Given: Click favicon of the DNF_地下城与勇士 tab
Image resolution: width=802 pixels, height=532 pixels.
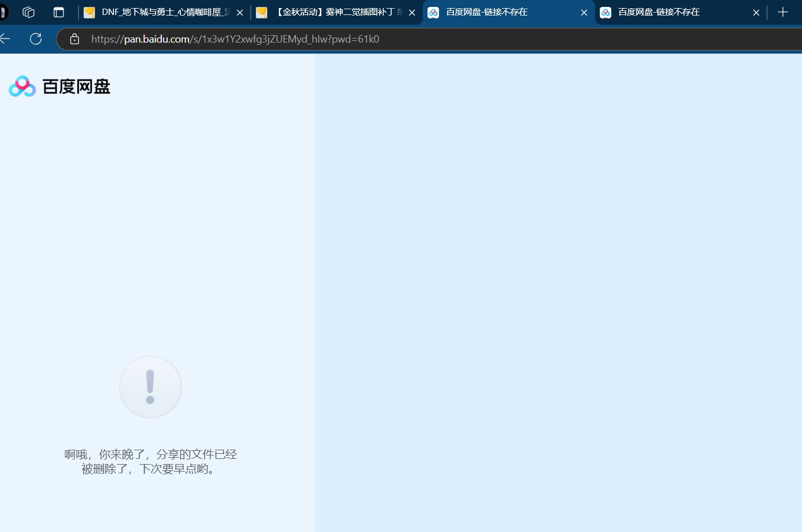Looking at the screenshot, I should pos(89,13).
